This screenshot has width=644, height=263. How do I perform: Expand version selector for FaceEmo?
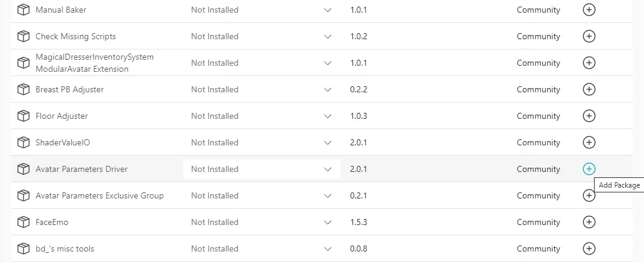point(327,222)
